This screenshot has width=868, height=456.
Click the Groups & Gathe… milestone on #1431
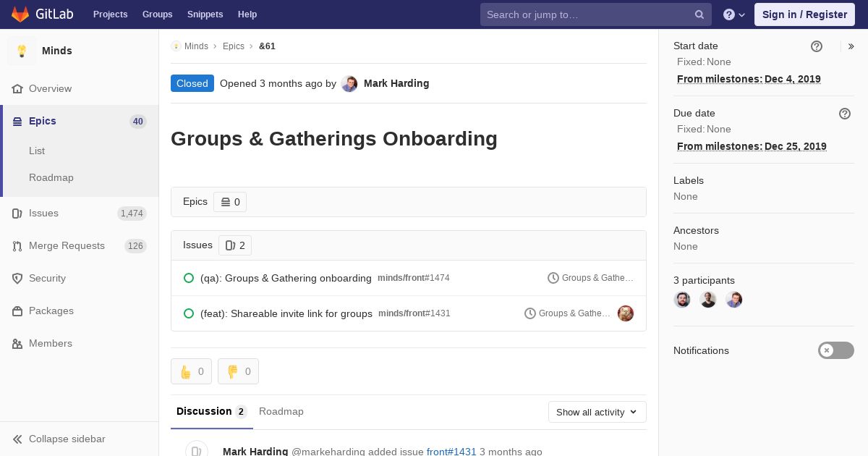pyautogui.click(x=574, y=313)
